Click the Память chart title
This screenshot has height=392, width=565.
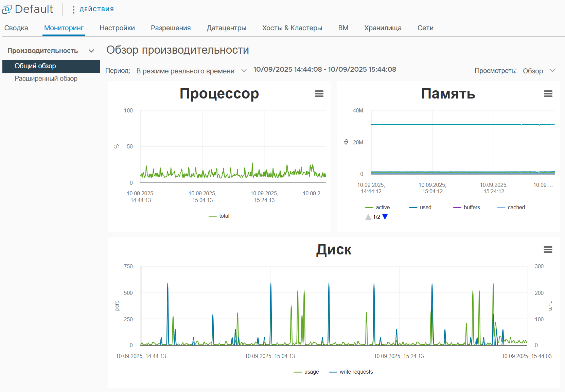448,93
